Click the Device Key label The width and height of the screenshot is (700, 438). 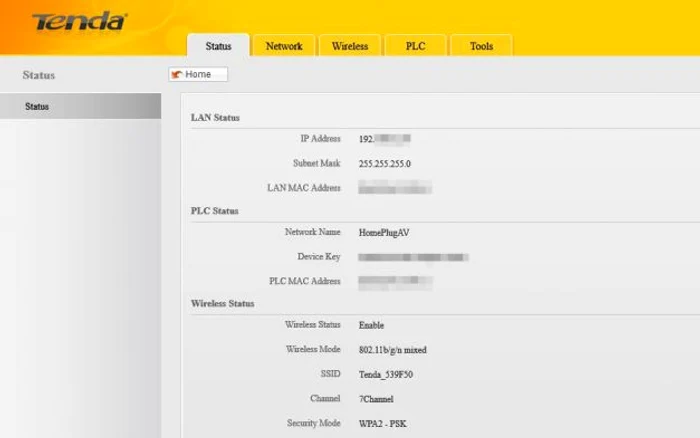319,257
